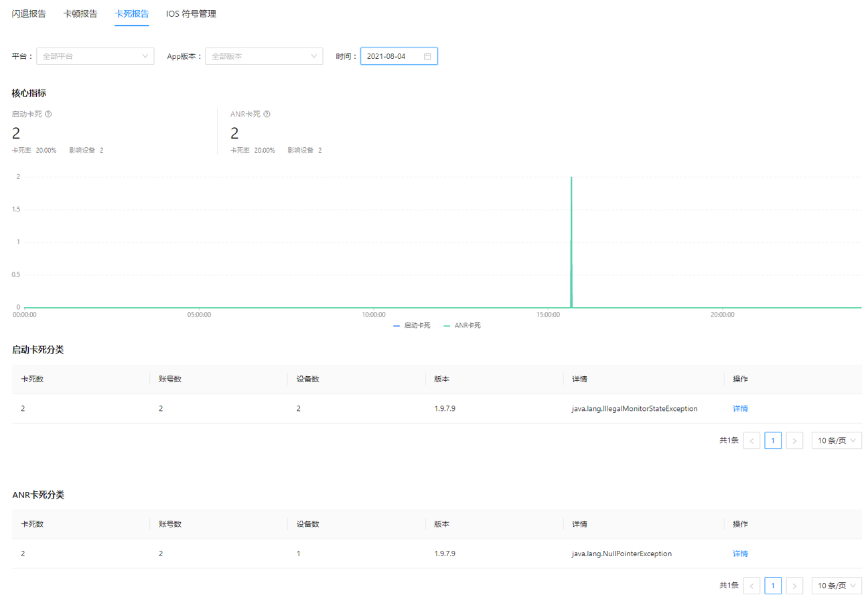Screen dimensions: 868x599
Task: Open 10 条/页 selector under ANR卡死分类 table
Action: 837,586
